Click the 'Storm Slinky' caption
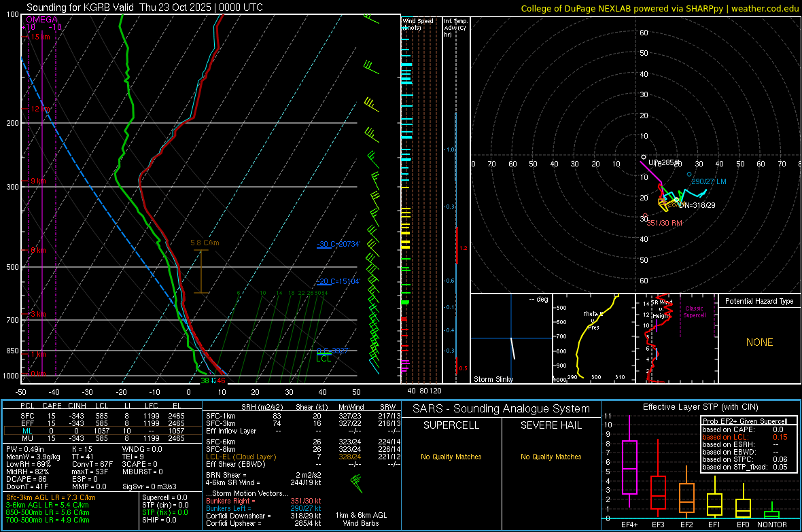 click(493, 379)
